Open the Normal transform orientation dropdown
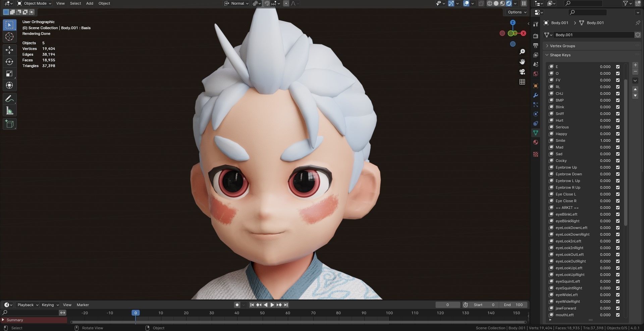This screenshot has height=331, width=644. 237,3
